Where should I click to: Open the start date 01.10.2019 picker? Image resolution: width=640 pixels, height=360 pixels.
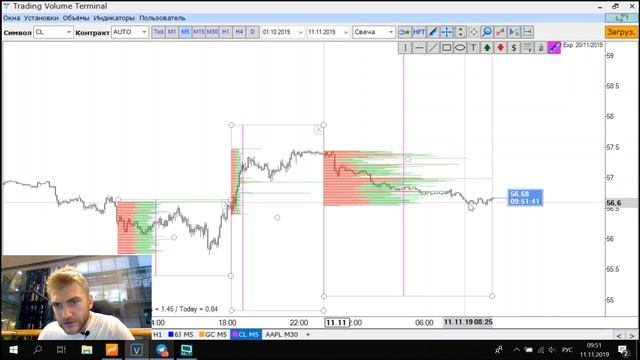click(x=283, y=32)
